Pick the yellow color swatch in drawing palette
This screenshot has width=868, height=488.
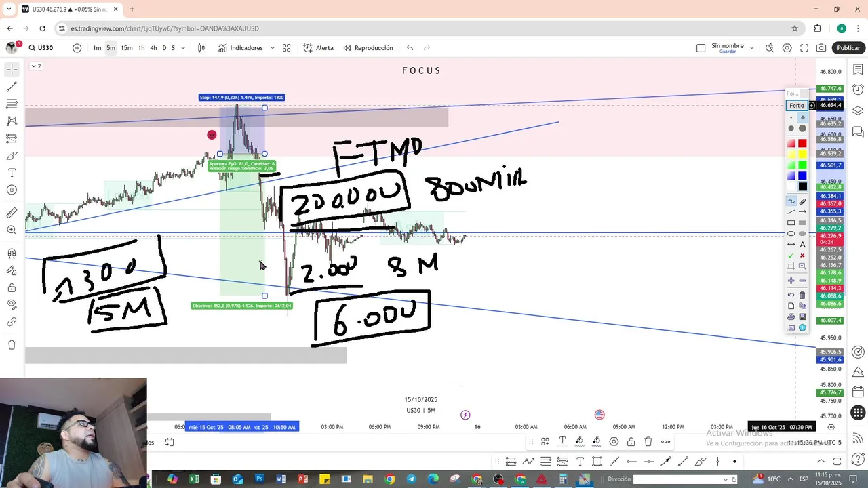pos(802,154)
